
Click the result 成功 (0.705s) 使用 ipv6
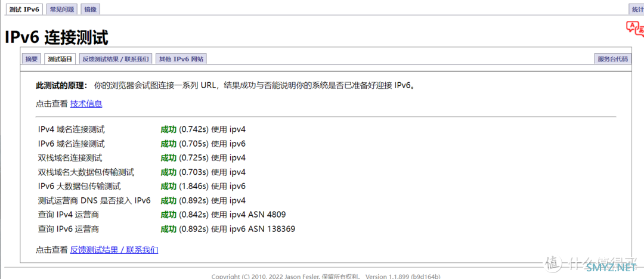(x=203, y=144)
